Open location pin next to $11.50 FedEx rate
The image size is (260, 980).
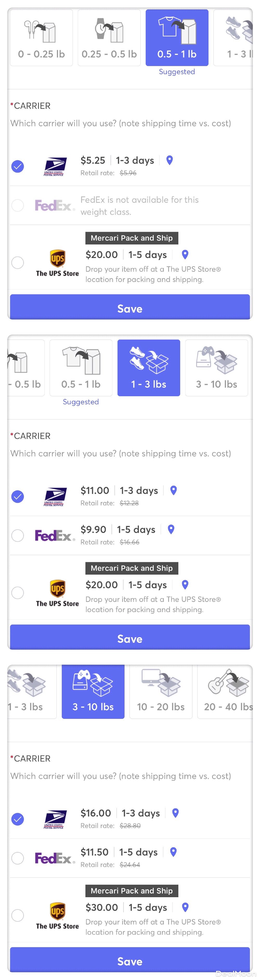[x=173, y=852]
